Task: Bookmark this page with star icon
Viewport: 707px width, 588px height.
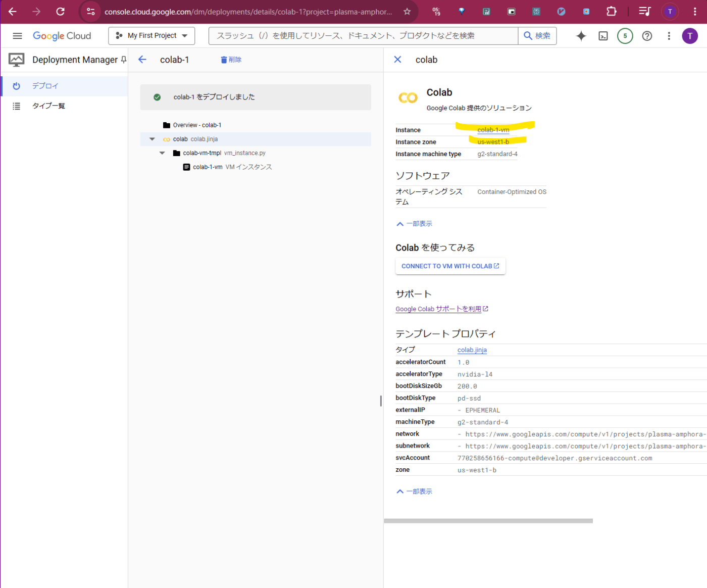Action: [407, 11]
